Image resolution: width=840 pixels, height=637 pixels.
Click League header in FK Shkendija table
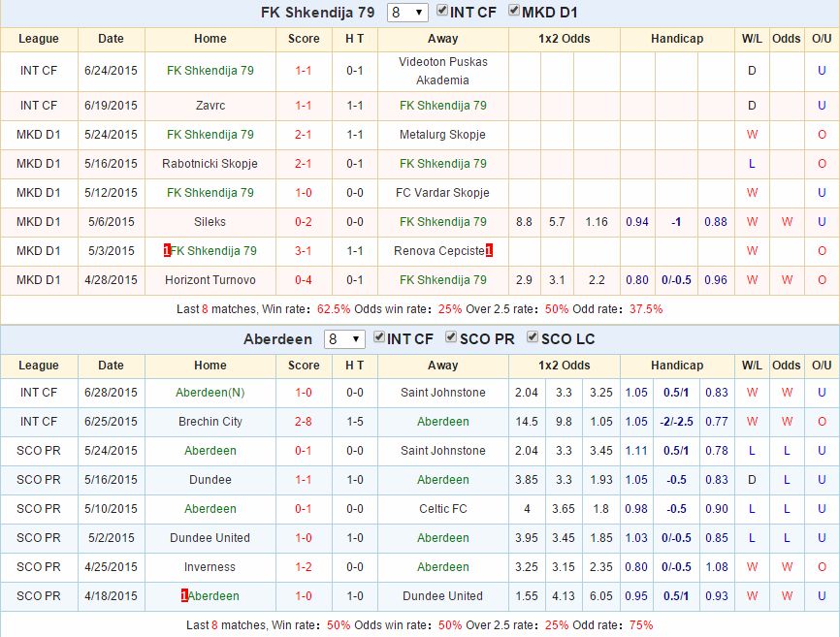(x=39, y=39)
